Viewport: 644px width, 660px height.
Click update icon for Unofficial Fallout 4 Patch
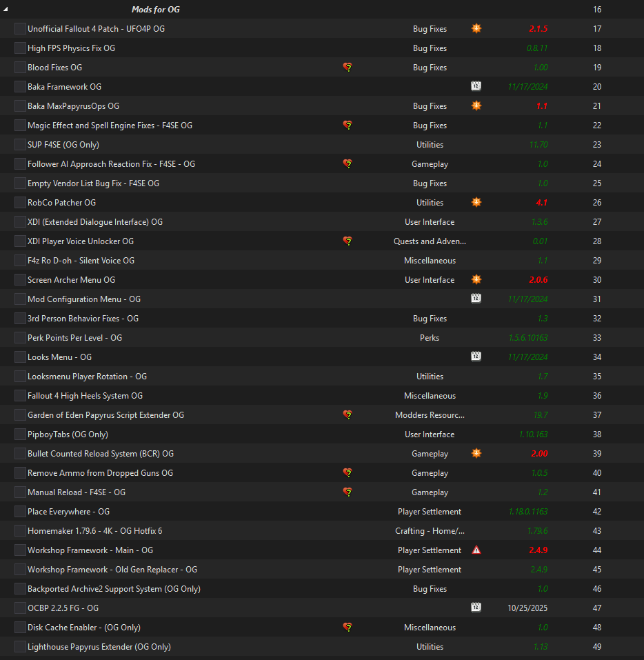[476, 29]
